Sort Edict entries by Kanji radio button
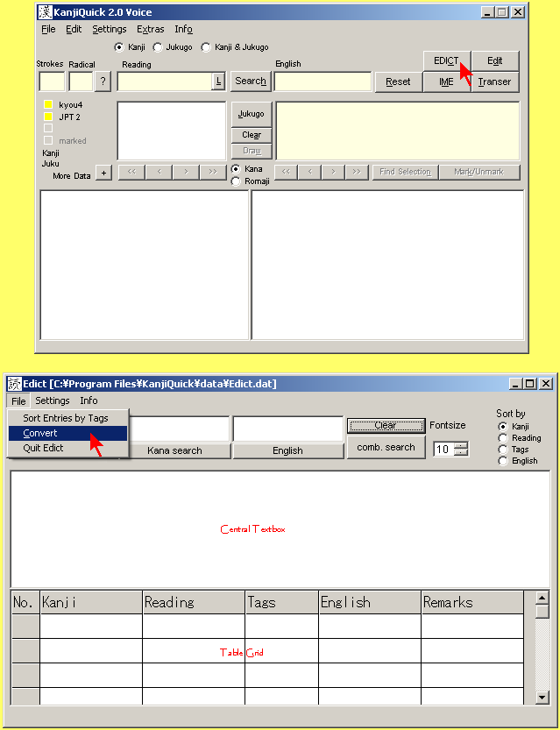The image size is (560, 730). 503,427
